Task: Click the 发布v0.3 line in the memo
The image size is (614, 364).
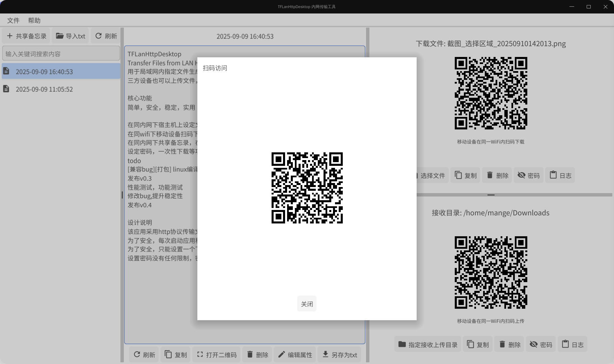Action: [140, 178]
